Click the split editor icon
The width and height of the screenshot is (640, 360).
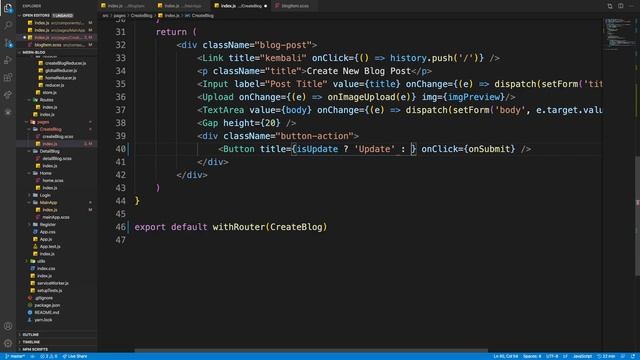click(620, 6)
